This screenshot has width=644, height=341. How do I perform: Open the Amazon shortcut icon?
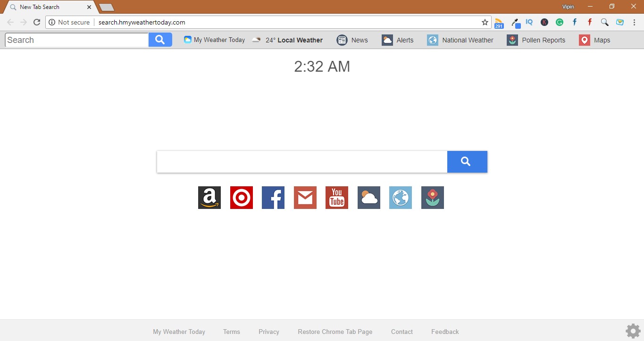click(209, 198)
